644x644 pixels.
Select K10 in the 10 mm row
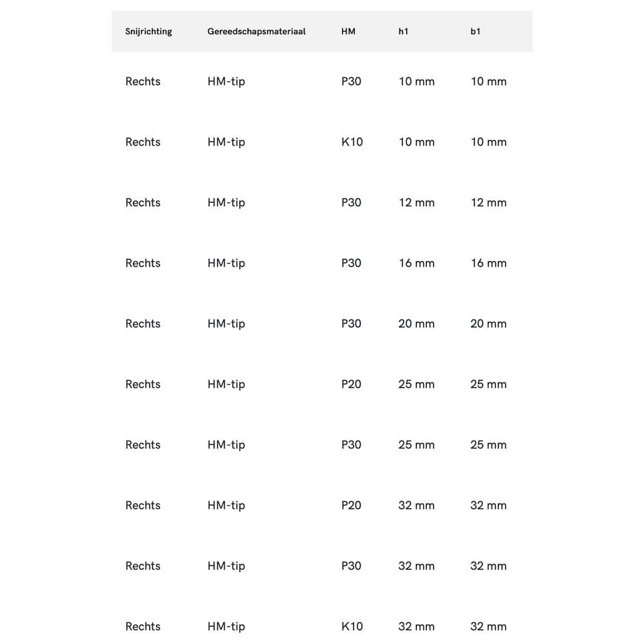(352, 142)
